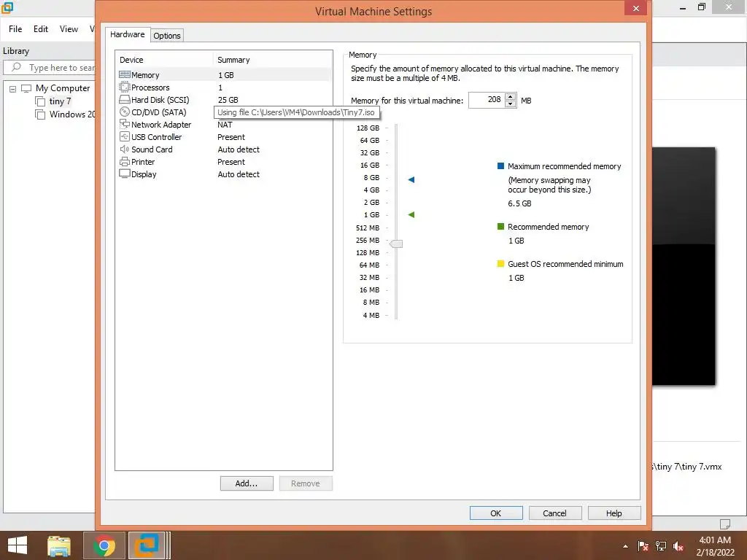Restore down the VMware main window

coord(701,7)
